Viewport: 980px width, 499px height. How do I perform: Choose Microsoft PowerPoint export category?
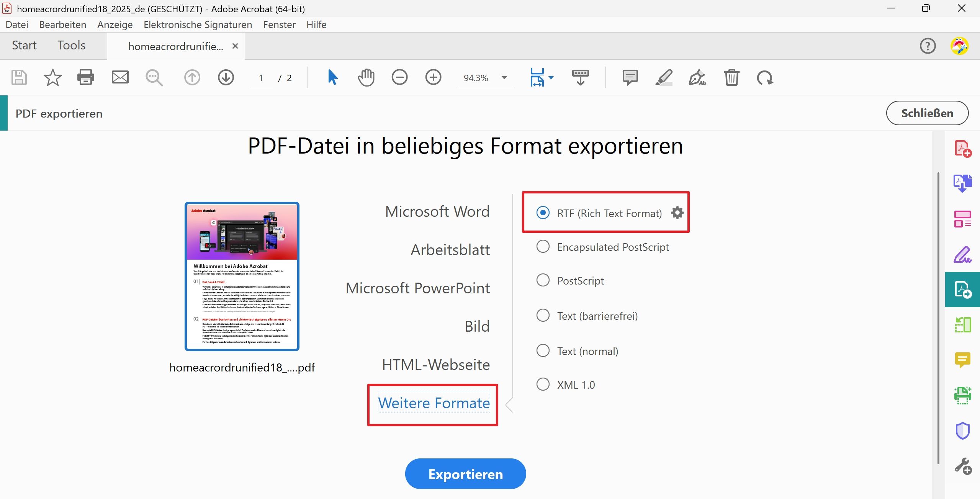click(418, 288)
